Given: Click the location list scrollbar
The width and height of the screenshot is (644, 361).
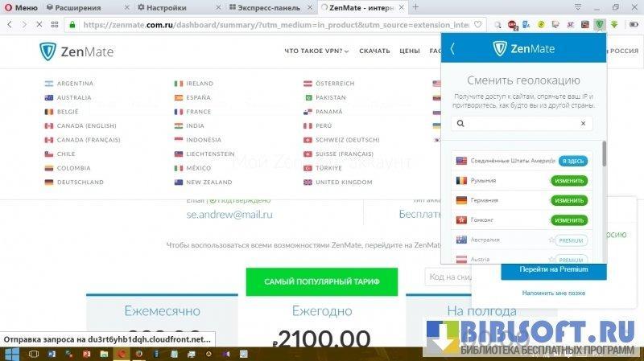Looking at the screenshot, I should (605, 154).
